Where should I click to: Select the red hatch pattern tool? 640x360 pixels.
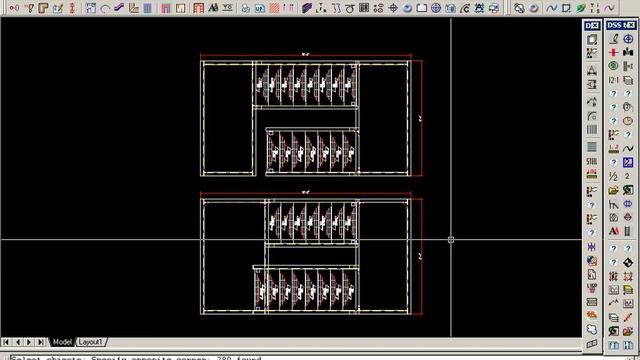coord(274,8)
